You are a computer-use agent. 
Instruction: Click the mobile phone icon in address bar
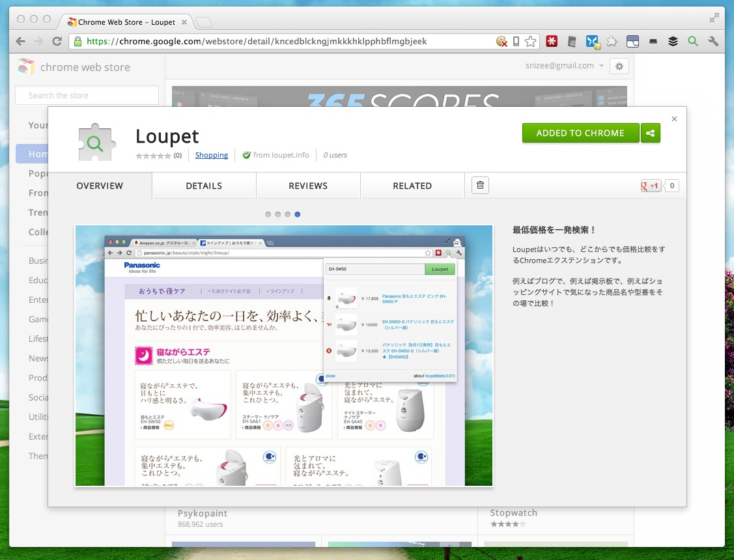tap(516, 42)
